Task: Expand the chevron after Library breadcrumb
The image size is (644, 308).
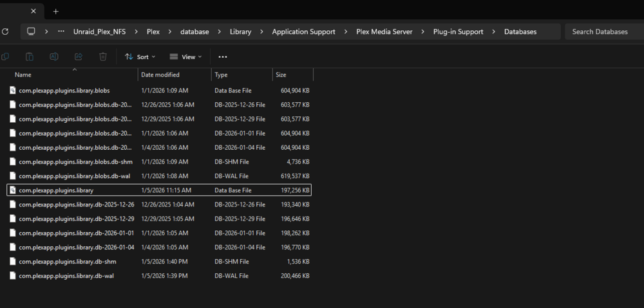Action: point(261,32)
